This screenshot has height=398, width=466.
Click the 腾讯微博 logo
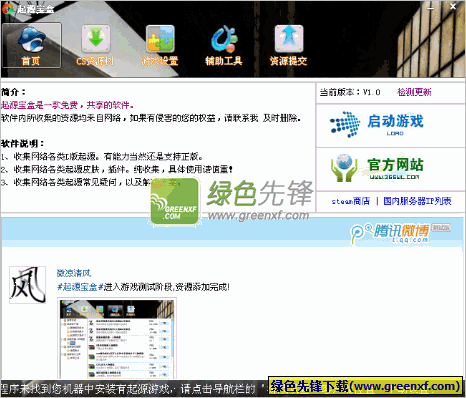pos(390,233)
